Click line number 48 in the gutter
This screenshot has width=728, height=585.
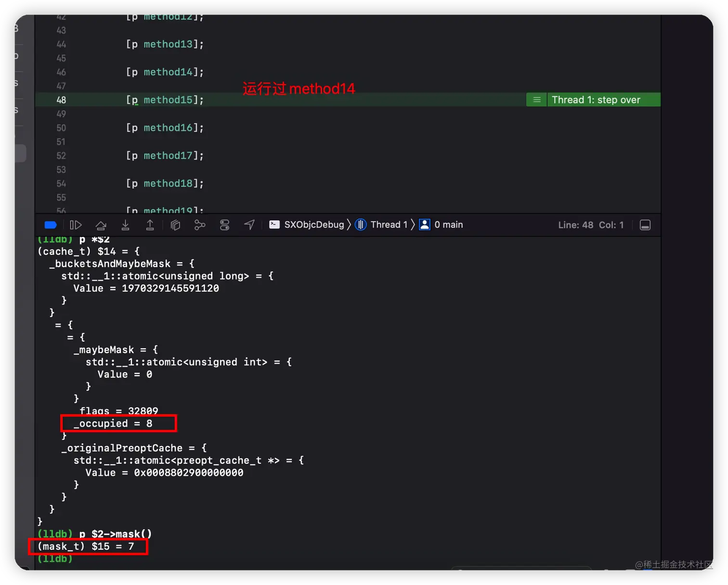tap(61, 100)
